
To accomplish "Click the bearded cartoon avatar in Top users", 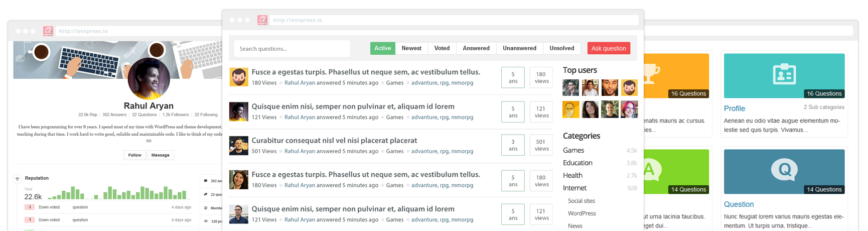I will 629,88.
